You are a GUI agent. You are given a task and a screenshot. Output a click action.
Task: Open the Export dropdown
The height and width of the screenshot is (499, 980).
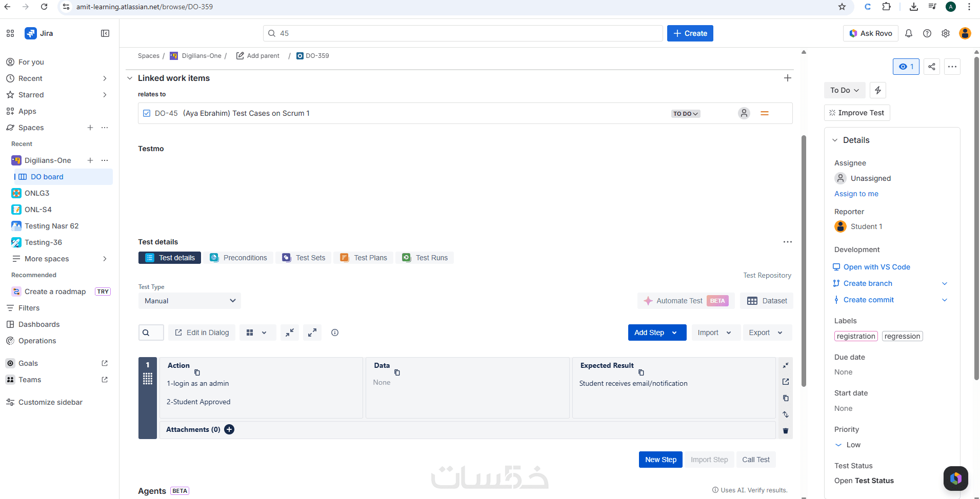(767, 332)
